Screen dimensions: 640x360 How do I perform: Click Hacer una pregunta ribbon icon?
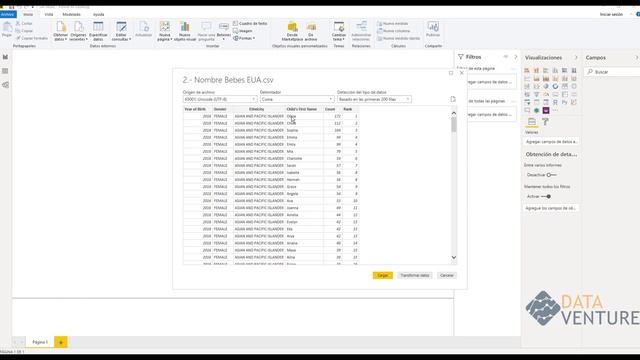[x=206, y=31]
